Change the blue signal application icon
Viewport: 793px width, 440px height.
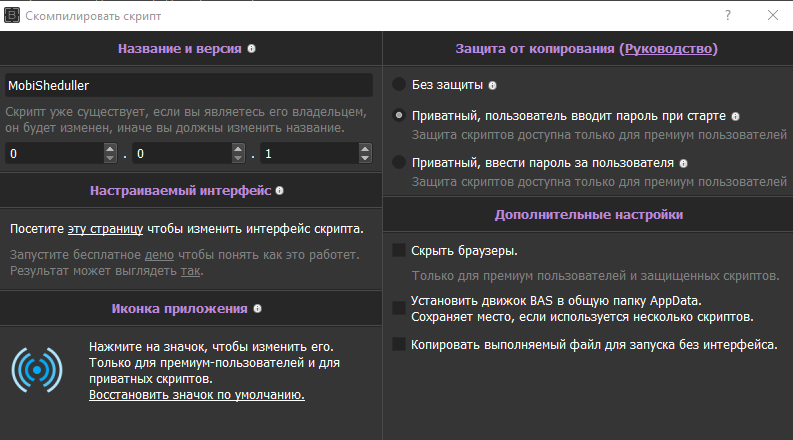click(37, 370)
